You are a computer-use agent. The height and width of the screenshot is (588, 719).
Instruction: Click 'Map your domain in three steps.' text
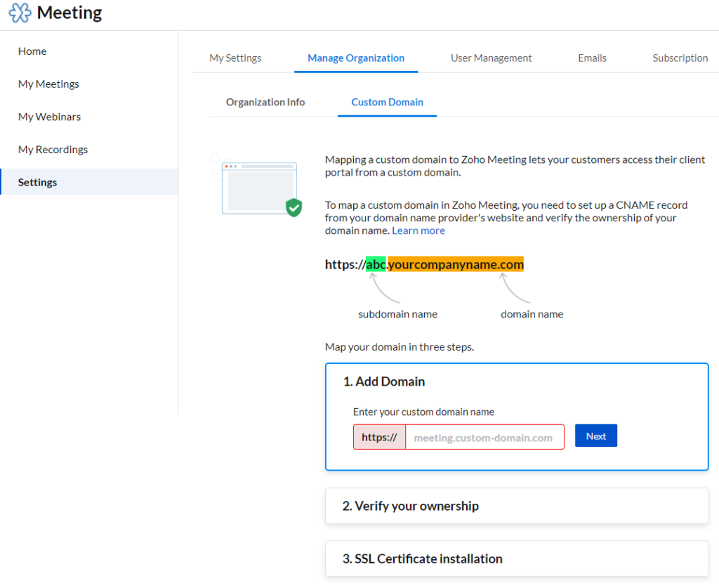click(x=399, y=347)
